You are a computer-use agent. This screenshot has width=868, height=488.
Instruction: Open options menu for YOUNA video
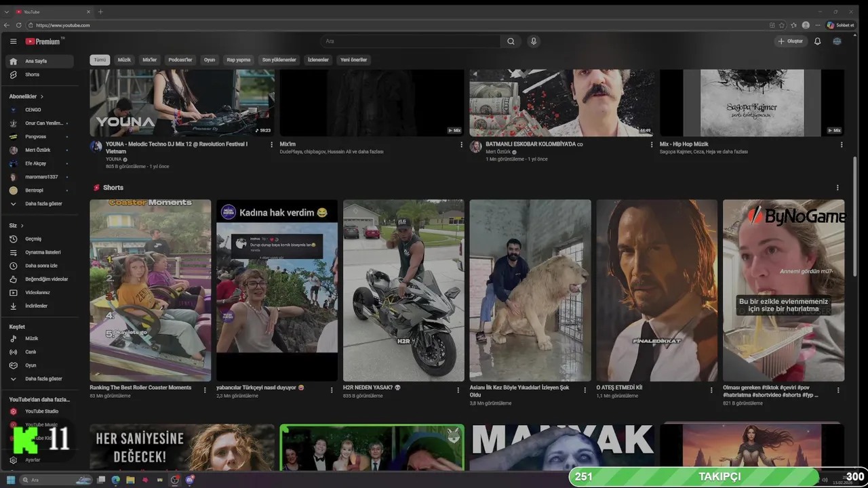(x=272, y=144)
